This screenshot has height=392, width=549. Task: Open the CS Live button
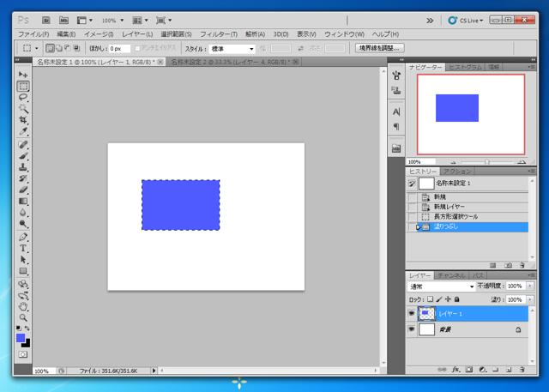tap(466, 20)
